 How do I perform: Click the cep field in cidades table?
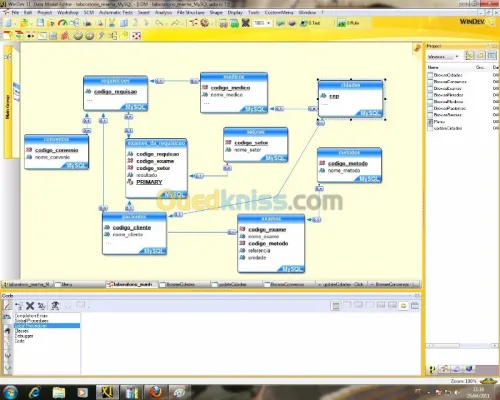point(334,96)
